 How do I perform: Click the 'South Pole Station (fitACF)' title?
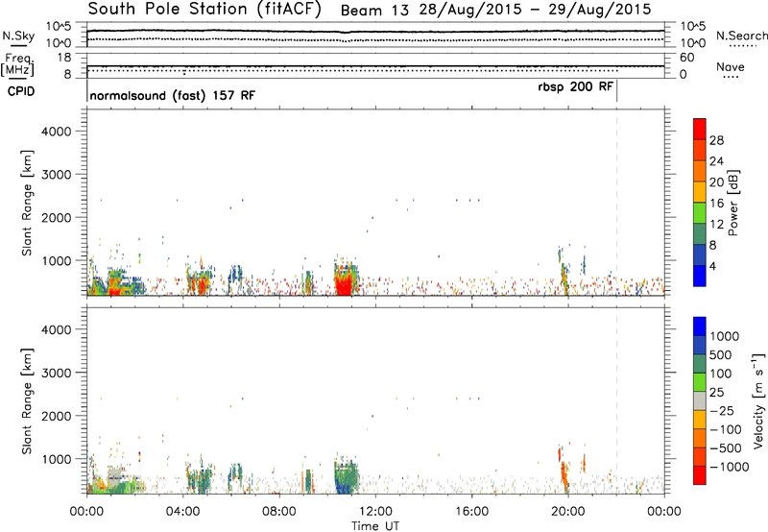tap(204, 10)
